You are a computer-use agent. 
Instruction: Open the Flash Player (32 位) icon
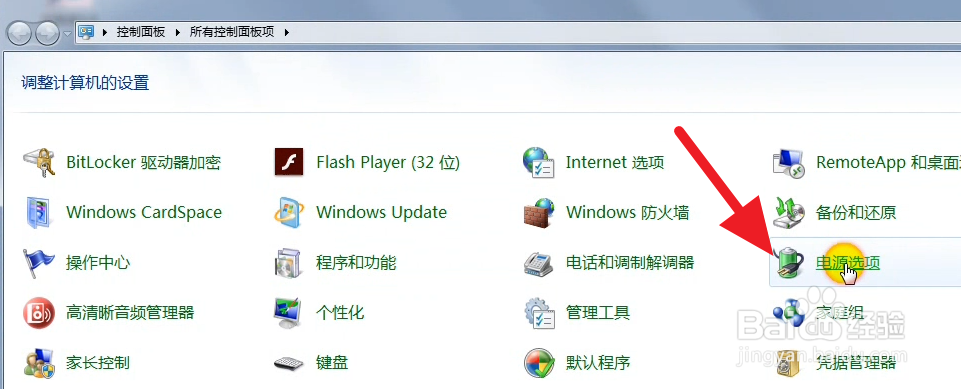tap(288, 162)
